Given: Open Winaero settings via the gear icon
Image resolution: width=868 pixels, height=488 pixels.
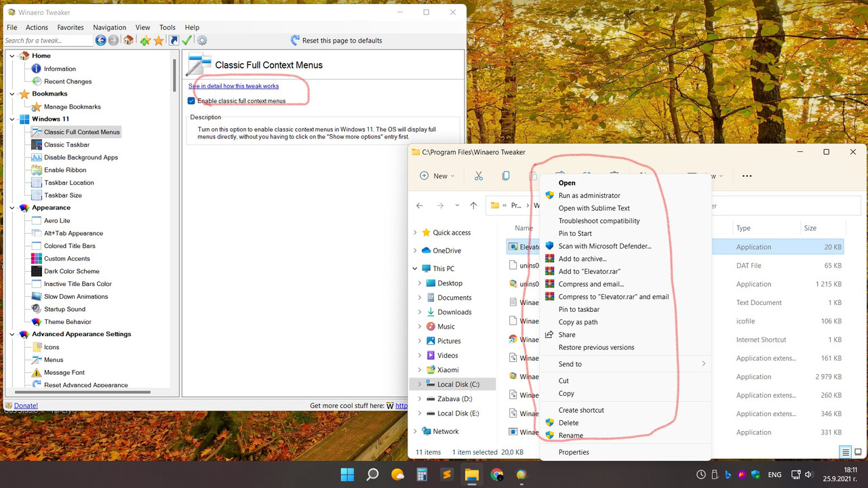Looking at the screenshot, I should pyautogui.click(x=202, y=41).
